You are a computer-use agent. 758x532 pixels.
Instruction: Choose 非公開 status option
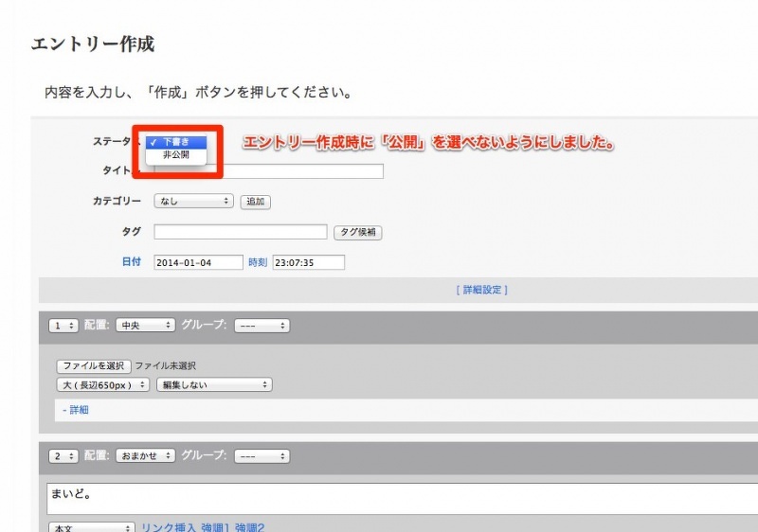176,155
